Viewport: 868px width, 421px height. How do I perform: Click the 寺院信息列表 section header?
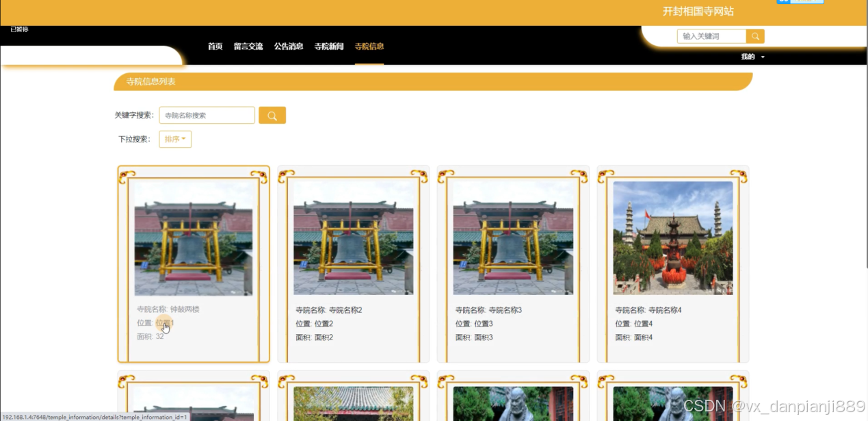(x=151, y=81)
